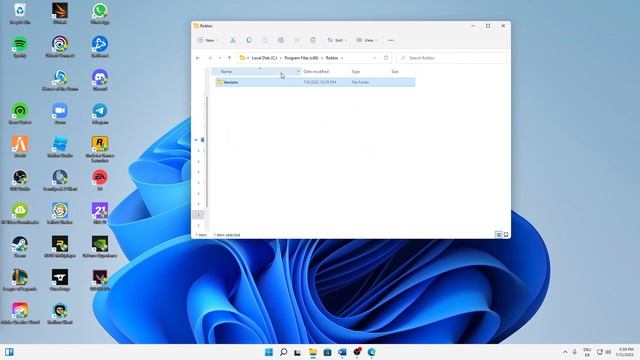The image size is (640, 360).
Task: Refresh the Roblox folder view
Action: pos(386,58)
